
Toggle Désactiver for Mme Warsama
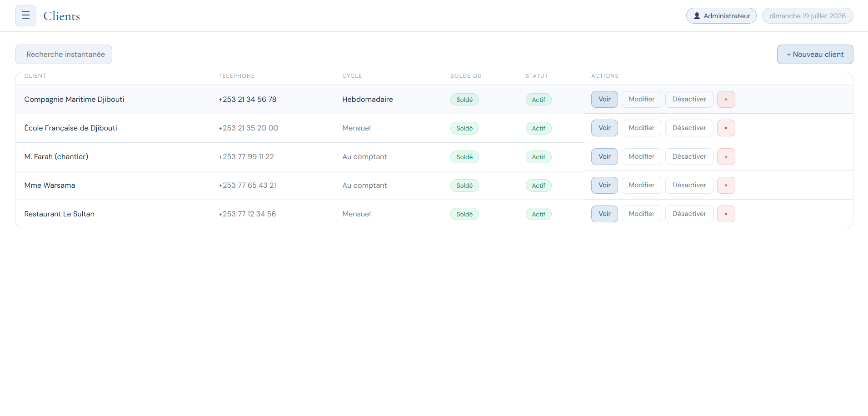(689, 185)
